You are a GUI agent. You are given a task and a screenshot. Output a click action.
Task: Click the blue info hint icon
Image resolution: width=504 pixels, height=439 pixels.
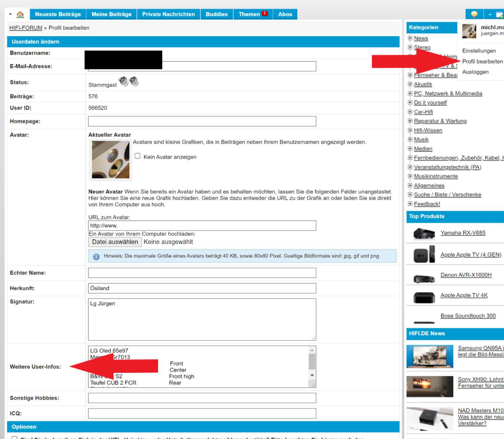click(96, 256)
